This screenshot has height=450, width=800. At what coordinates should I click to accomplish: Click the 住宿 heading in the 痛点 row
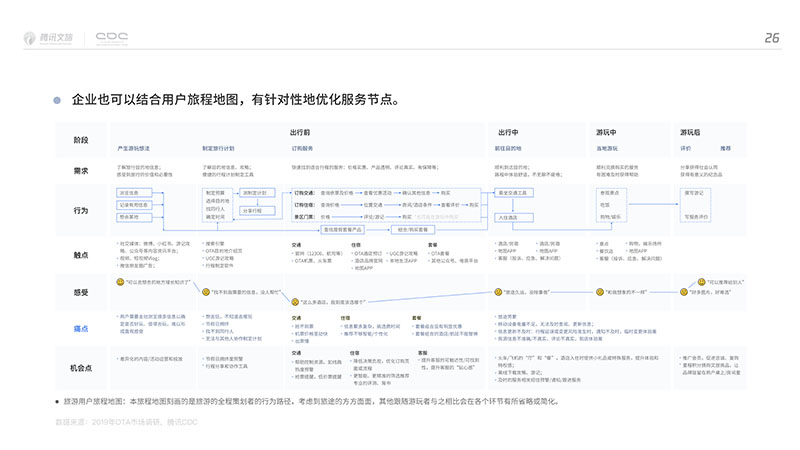tap(345, 318)
